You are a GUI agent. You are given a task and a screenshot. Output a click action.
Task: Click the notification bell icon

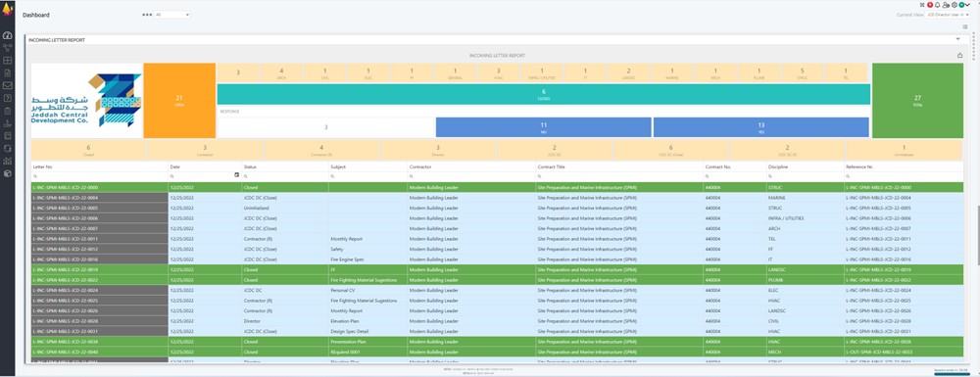click(x=938, y=4)
